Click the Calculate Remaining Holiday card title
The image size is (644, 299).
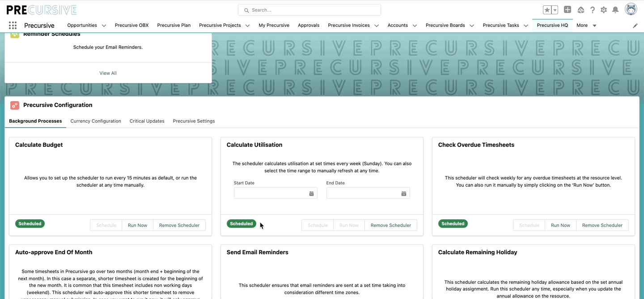(478, 252)
